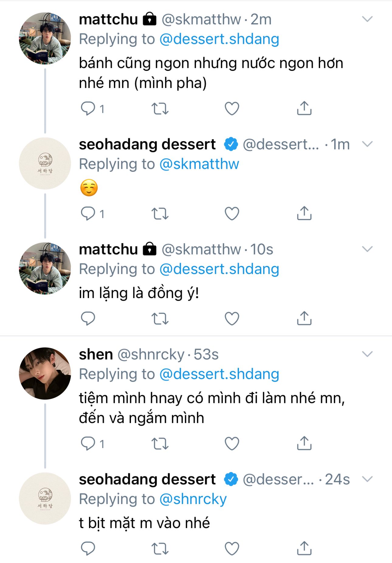Click the seohadang dessert display name at 1m

click(x=147, y=144)
